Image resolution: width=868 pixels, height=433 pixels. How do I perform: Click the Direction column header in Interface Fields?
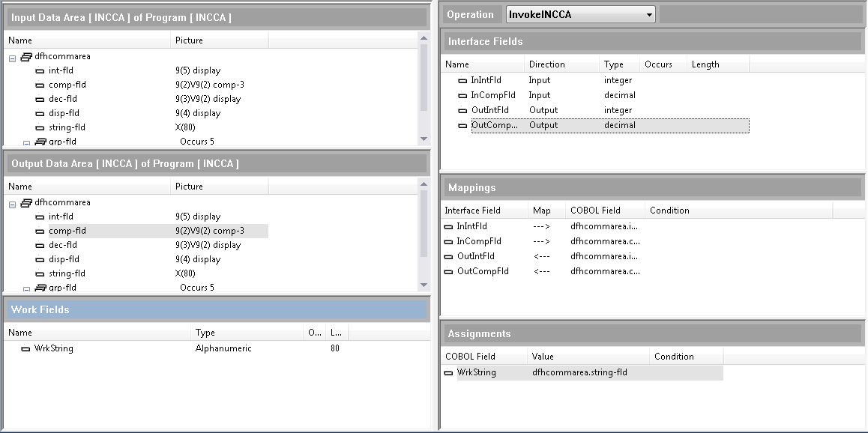coord(547,64)
